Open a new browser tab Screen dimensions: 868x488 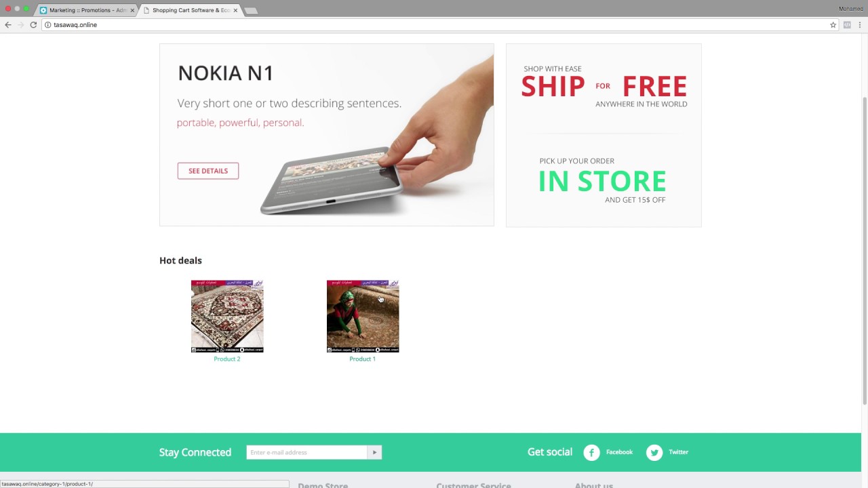coord(250,11)
